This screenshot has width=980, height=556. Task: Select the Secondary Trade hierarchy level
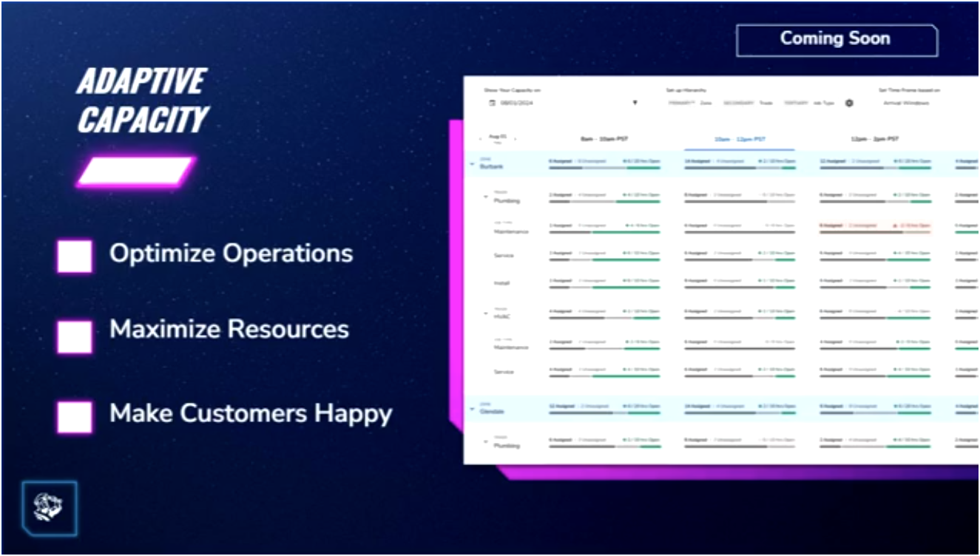(748, 103)
